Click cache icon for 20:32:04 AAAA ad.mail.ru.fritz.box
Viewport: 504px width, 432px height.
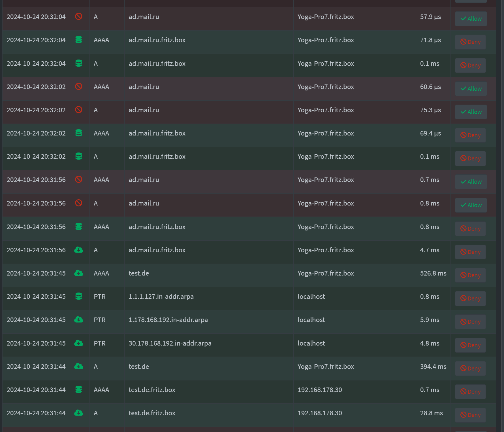79,40
